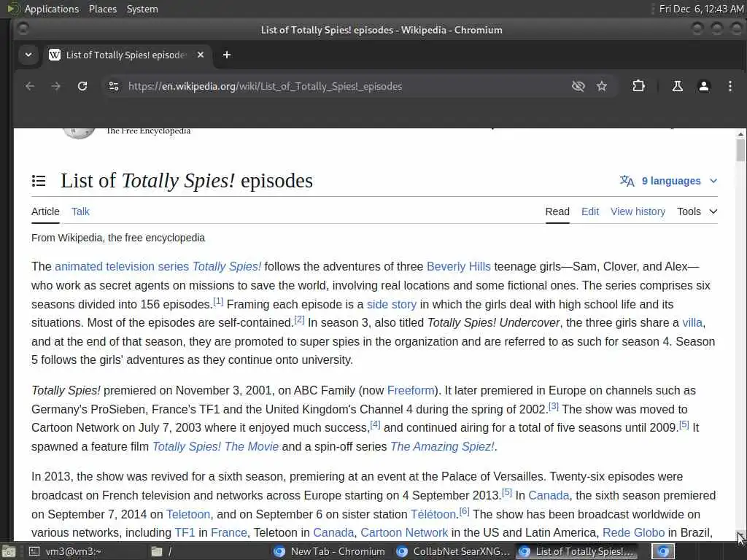Viewport: 747px width, 560px height.
Task: Open a new tab with plus button
Action: (227, 55)
